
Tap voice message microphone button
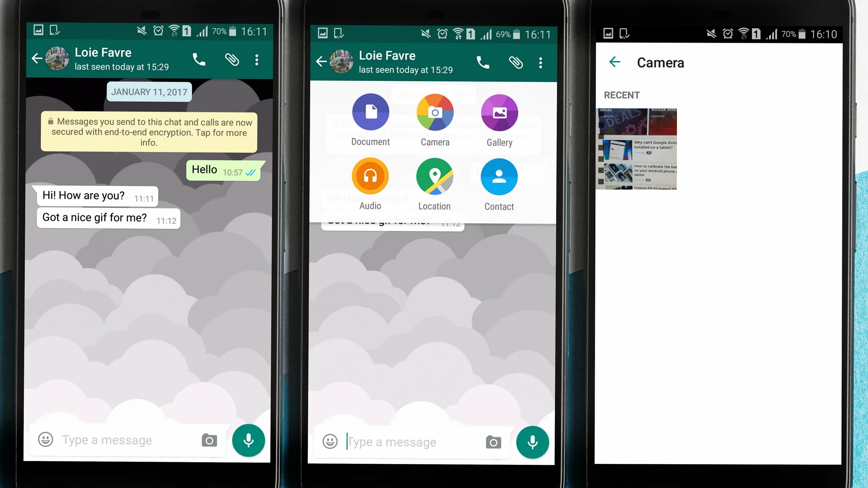(x=249, y=440)
